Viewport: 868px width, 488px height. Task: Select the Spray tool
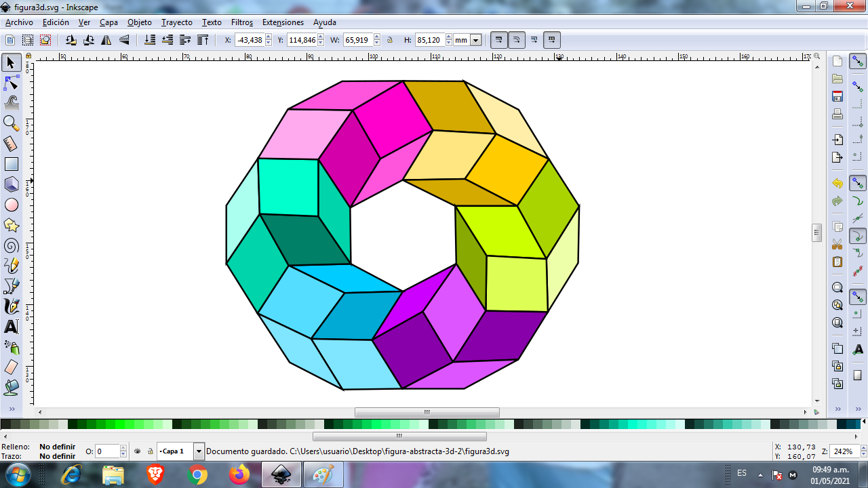11,347
